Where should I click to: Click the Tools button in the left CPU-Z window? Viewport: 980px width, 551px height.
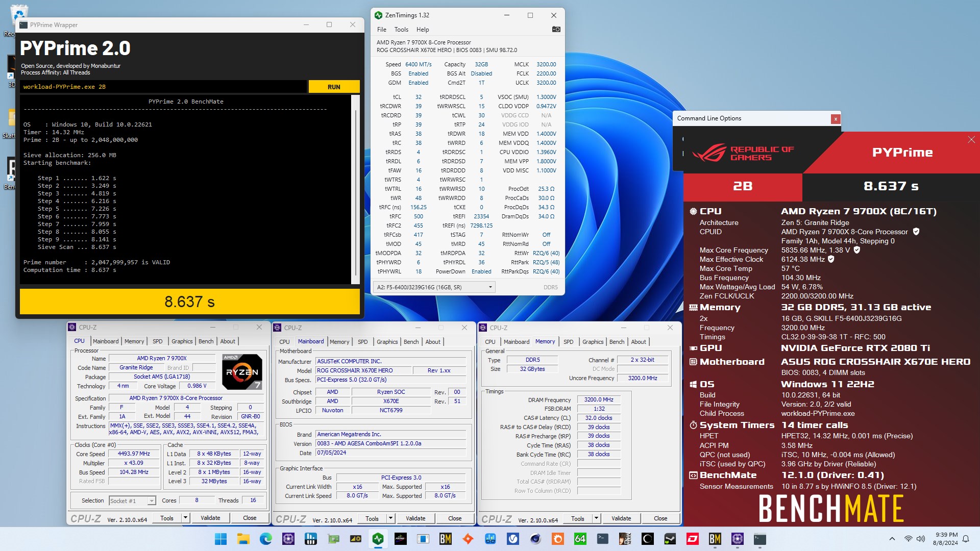pyautogui.click(x=167, y=518)
